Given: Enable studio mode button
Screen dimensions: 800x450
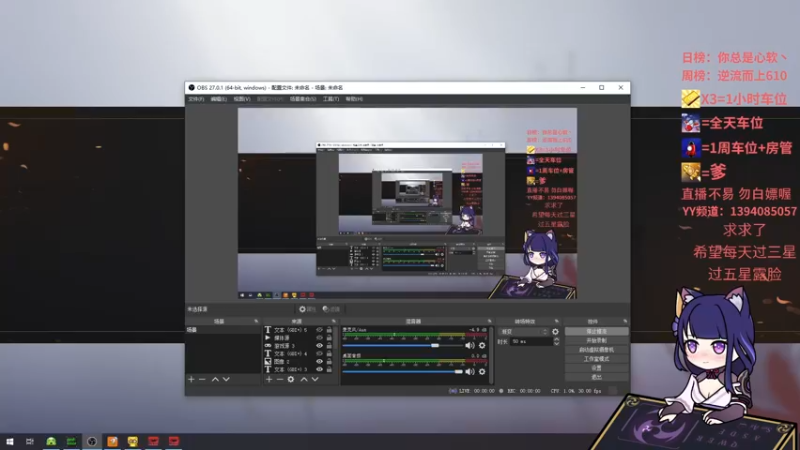Looking at the screenshot, I should (x=596, y=359).
